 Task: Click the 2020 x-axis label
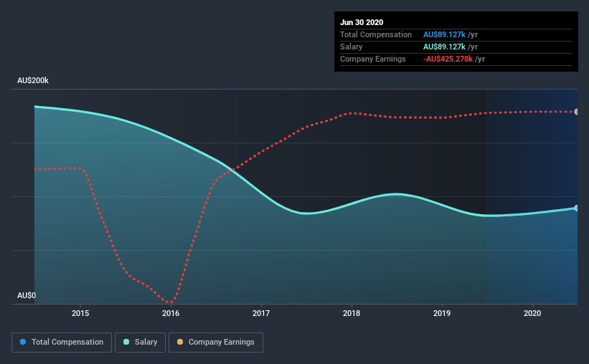coord(532,313)
